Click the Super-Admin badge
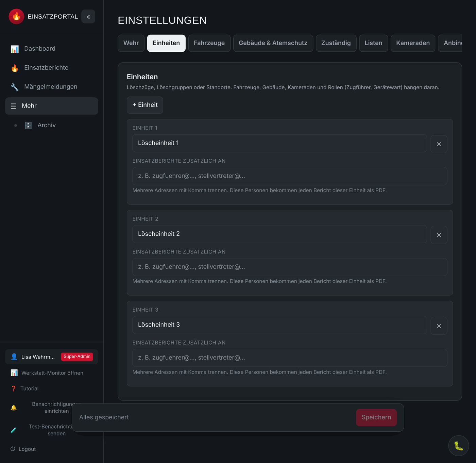Screen dimensions: 476x463 pos(77,357)
